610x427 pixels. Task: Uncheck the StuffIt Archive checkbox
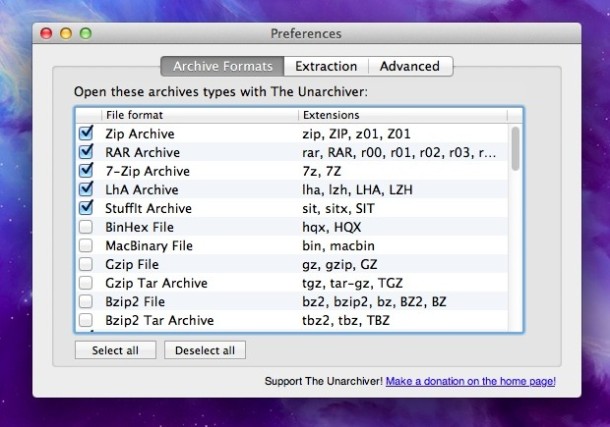[86, 208]
